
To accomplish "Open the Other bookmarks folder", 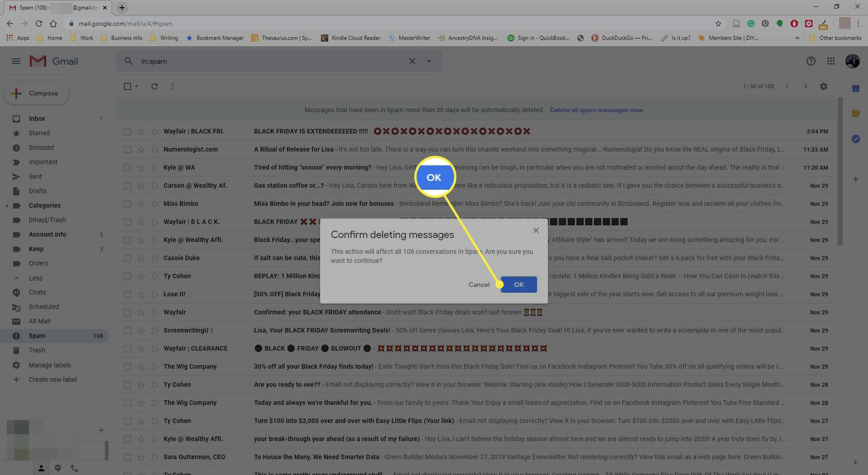I will [x=835, y=38].
